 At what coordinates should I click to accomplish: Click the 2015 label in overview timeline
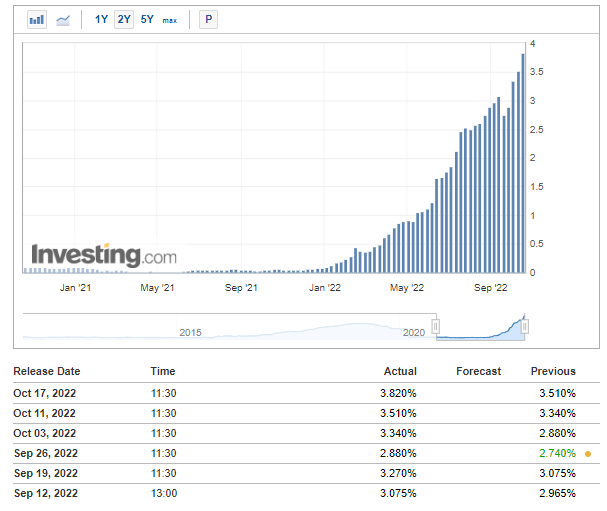click(190, 333)
